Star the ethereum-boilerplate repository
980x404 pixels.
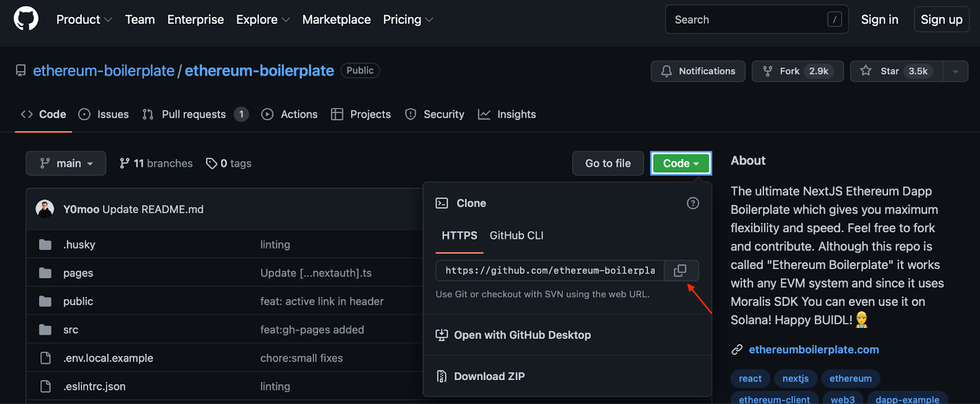click(x=896, y=71)
